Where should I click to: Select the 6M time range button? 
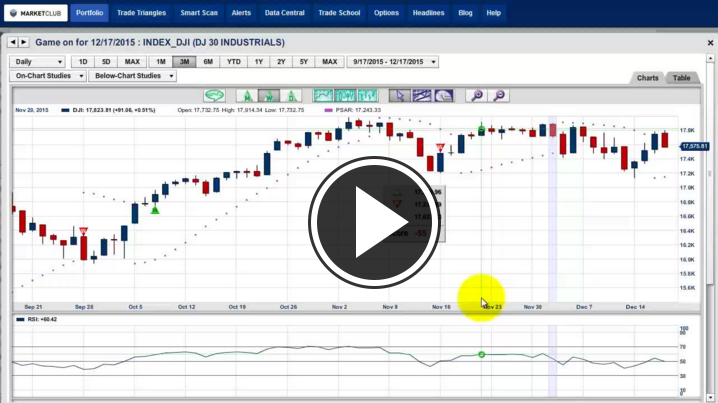[208, 62]
